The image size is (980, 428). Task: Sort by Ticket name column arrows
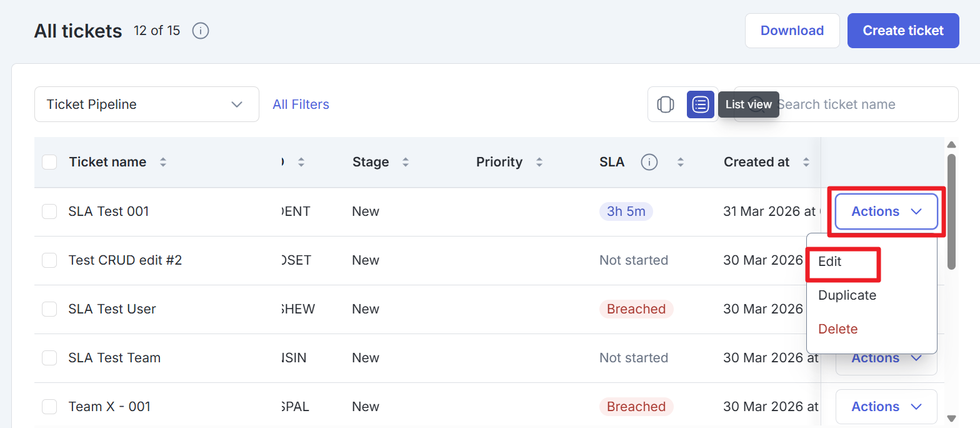(163, 162)
